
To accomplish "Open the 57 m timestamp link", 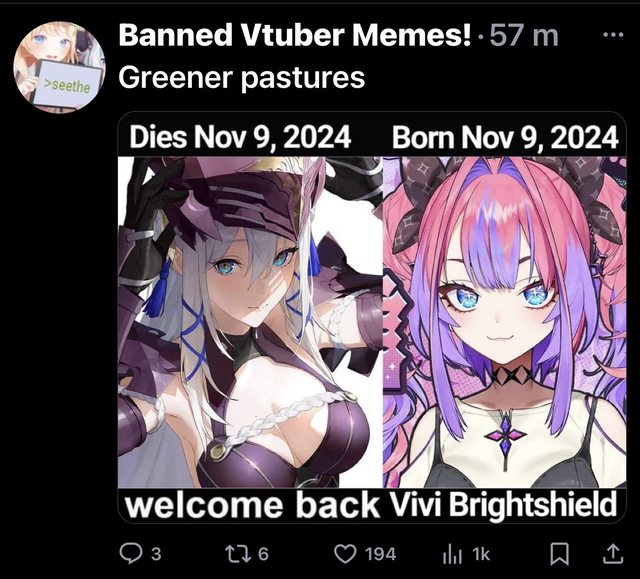I will [x=524, y=35].
